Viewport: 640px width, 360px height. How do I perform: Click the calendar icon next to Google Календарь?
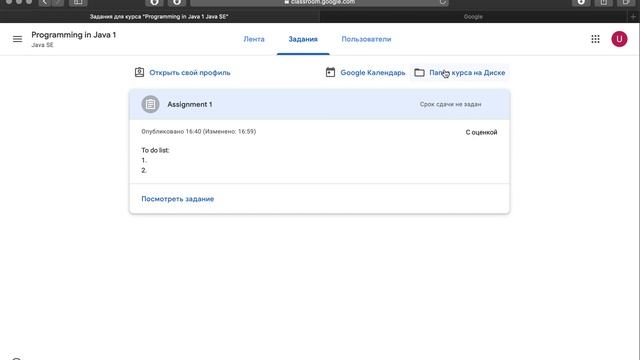(330, 72)
